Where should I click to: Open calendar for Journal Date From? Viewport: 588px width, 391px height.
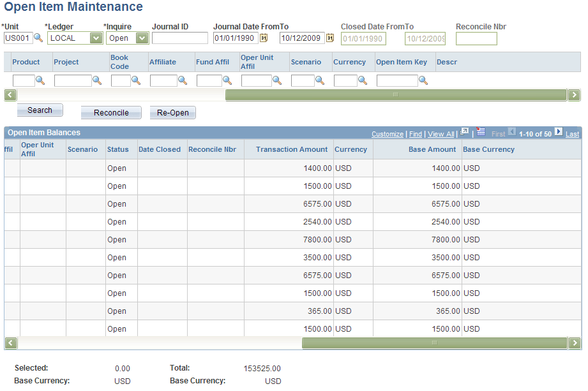(264, 38)
